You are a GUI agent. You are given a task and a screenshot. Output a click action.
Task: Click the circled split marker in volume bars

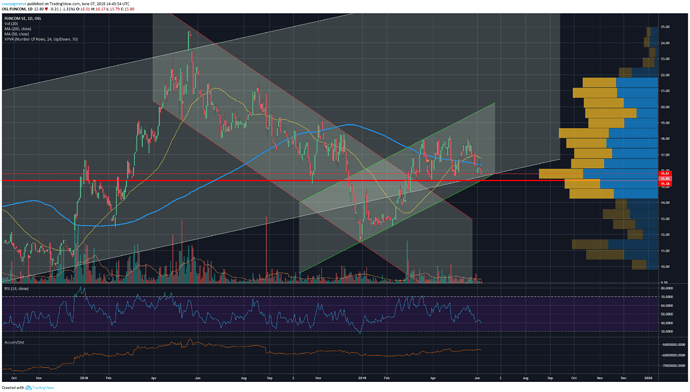(109, 278)
